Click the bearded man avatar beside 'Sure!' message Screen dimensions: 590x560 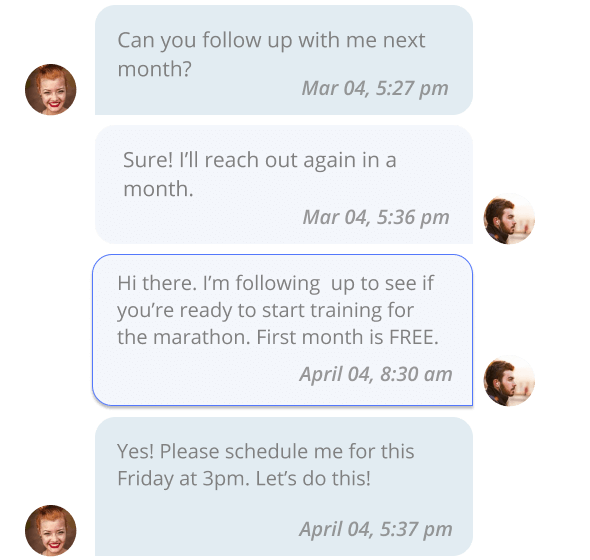[509, 219]
